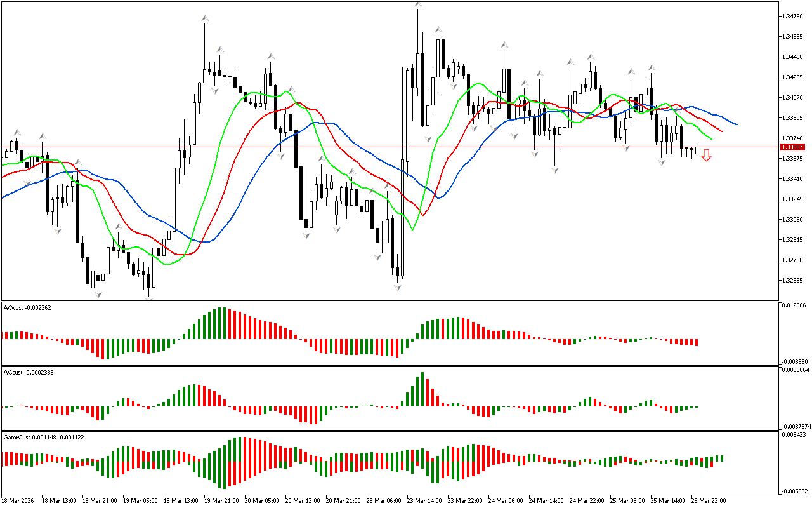Click the fractal arrow above the chart's highest peak
The width and height of the screenshot is (812, 508).
point(418,4)
